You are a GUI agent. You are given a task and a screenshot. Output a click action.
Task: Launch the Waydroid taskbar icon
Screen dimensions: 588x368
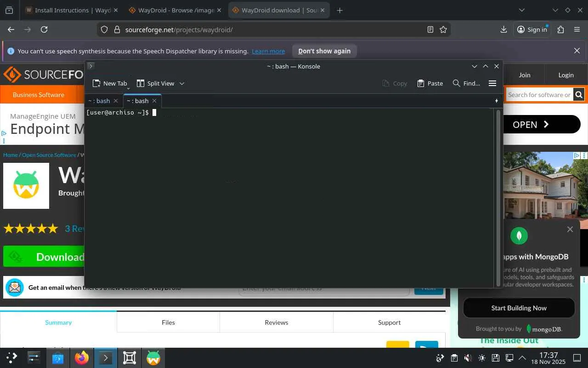coord(153,357)
